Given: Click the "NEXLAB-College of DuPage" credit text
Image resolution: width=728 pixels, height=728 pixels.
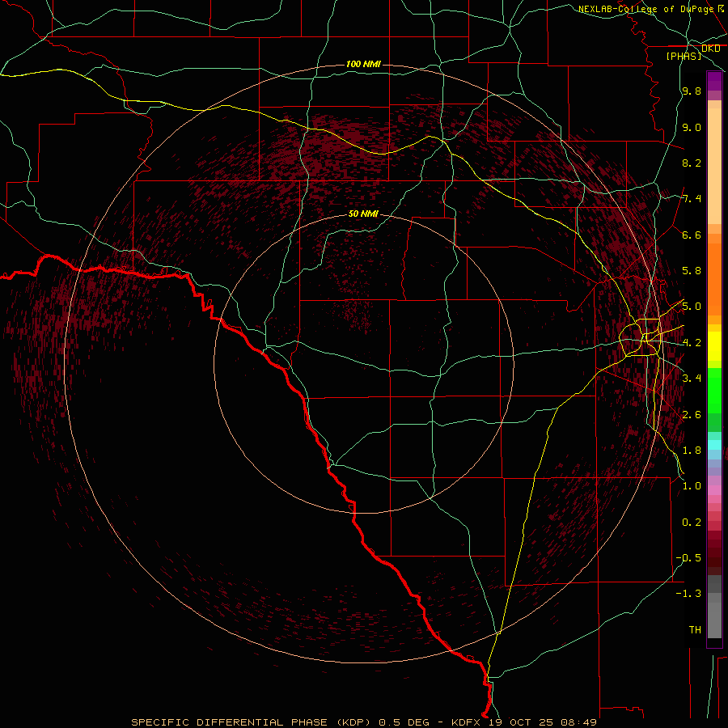Looking at the screenshot, I should [645, 9].
